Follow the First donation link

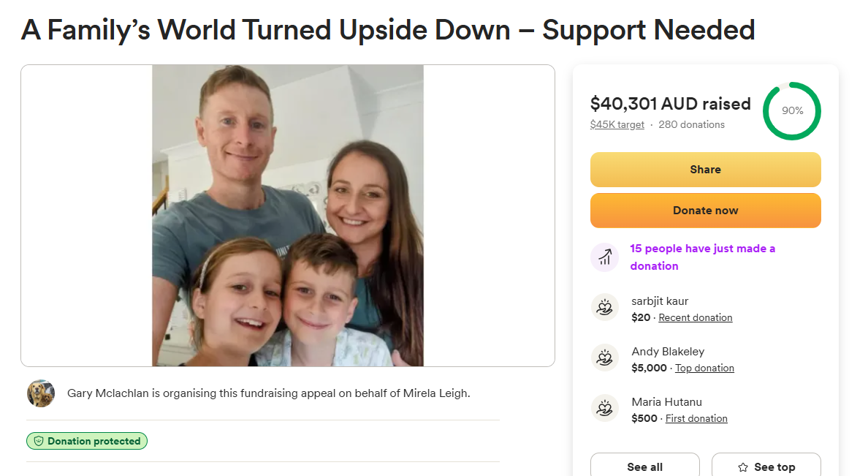coord(696,418)
